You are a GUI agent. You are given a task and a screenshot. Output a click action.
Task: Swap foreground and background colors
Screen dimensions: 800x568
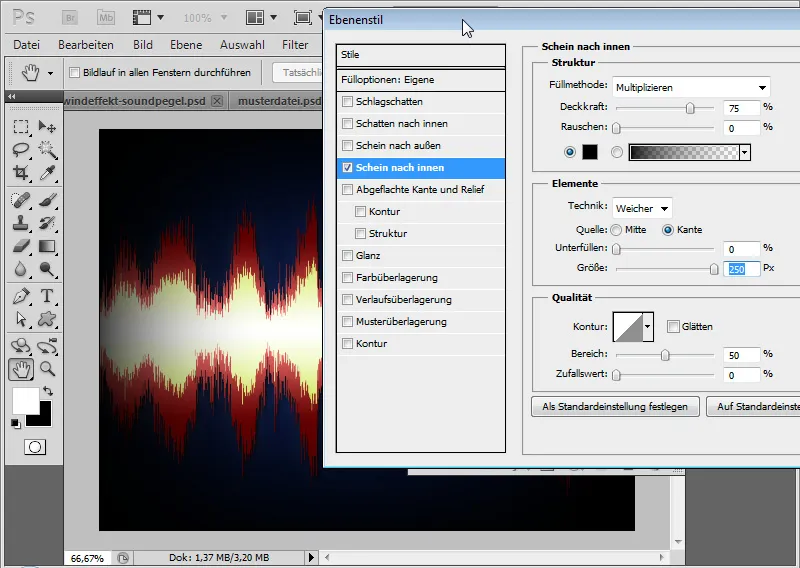click(x=48, y=391)
